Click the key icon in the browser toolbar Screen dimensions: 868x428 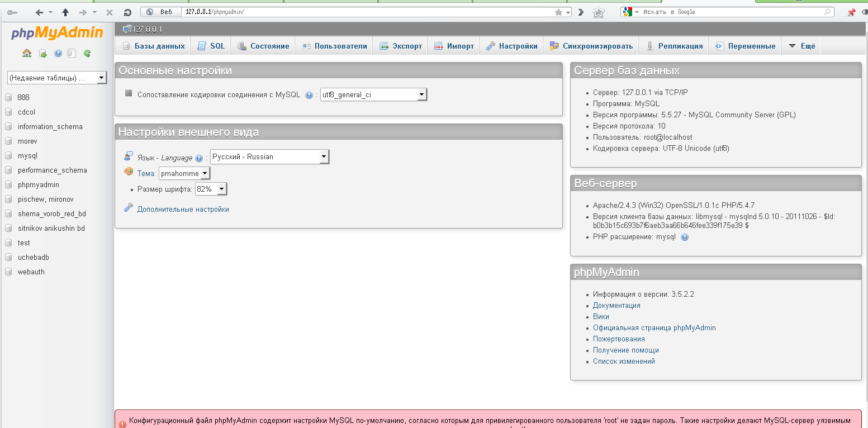(12, 12)
